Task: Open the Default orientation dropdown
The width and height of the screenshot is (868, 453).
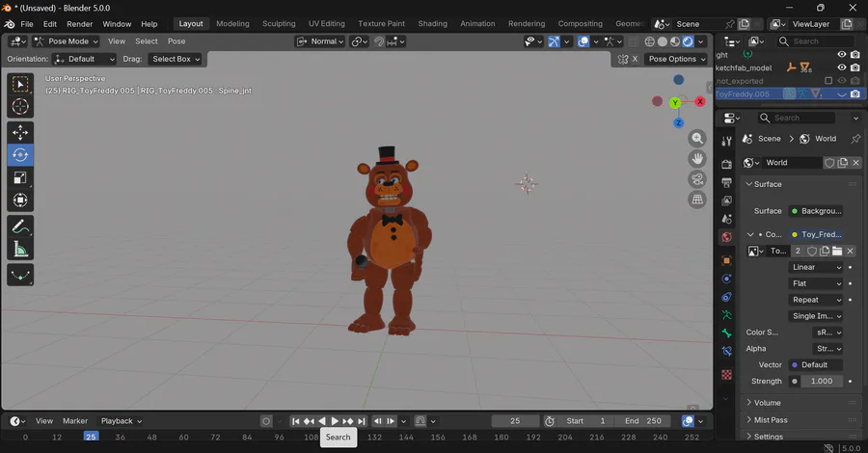Action: (84, 59)
